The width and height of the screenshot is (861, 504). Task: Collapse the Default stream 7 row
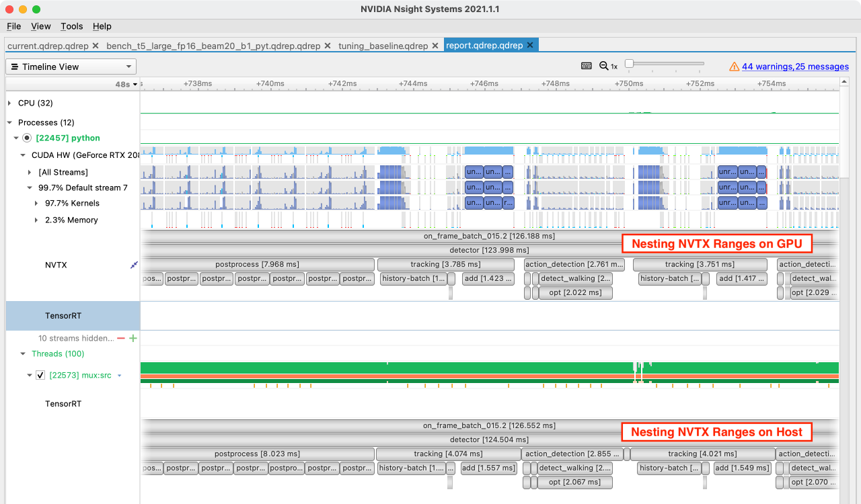(30, 187)
